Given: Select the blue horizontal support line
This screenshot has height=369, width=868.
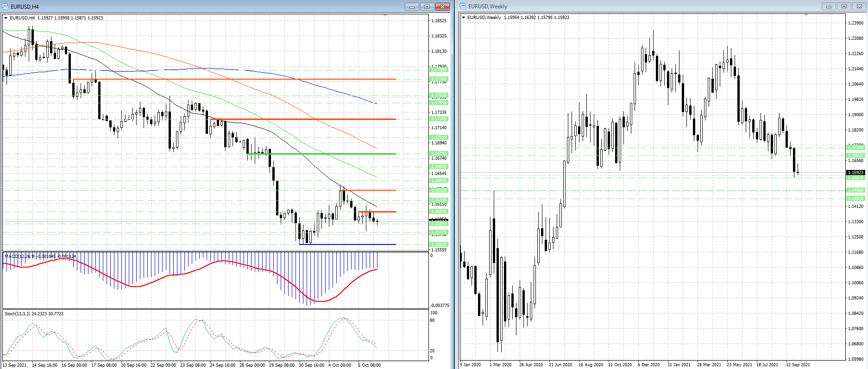Looking at the screenshot, I should click(x=347, y=244).
